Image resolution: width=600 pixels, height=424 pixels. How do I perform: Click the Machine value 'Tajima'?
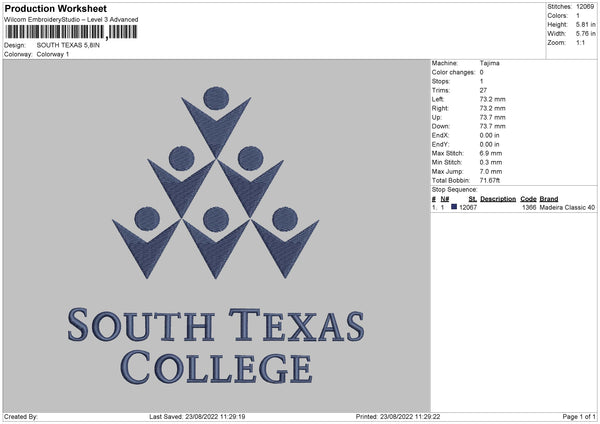pyautogui.click(x=489, y=63)
